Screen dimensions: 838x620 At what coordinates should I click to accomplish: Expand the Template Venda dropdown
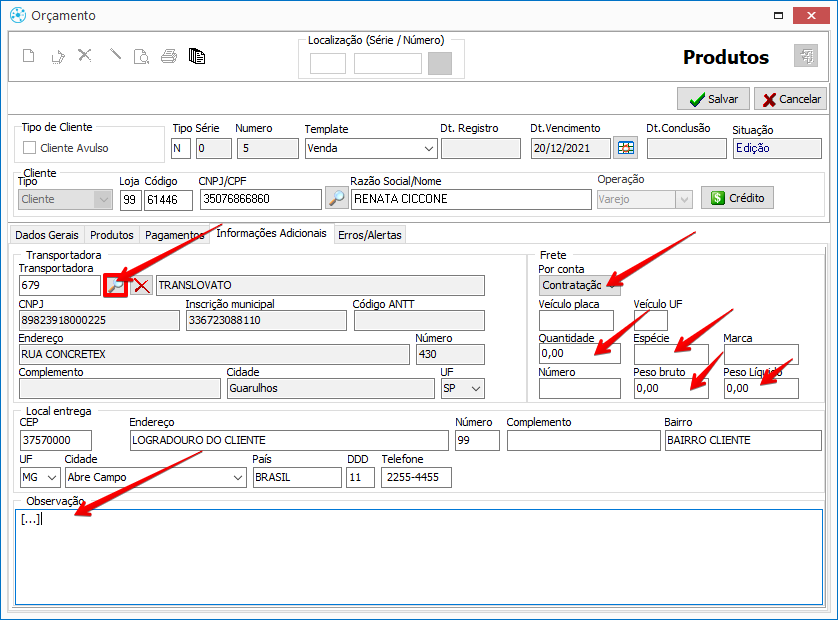click(x=429, y=149)
